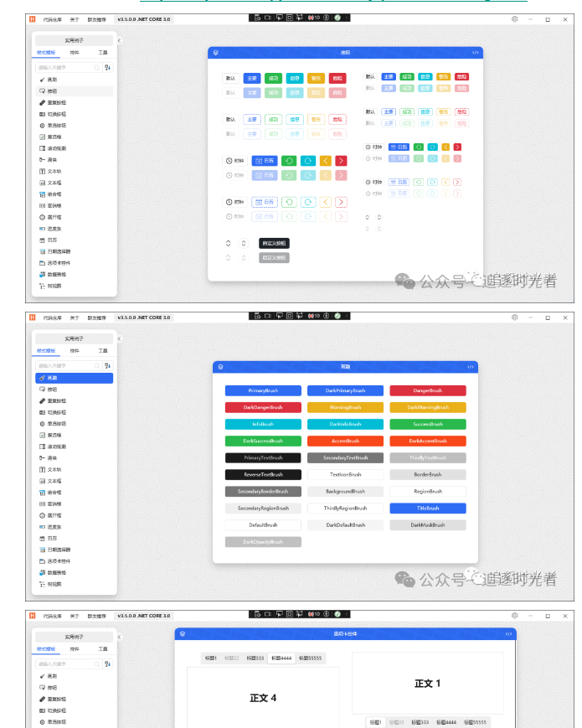Click cube icon at left of Brush panel header
The width and height of the screenshot is (582, 728).
coord(220,367)
